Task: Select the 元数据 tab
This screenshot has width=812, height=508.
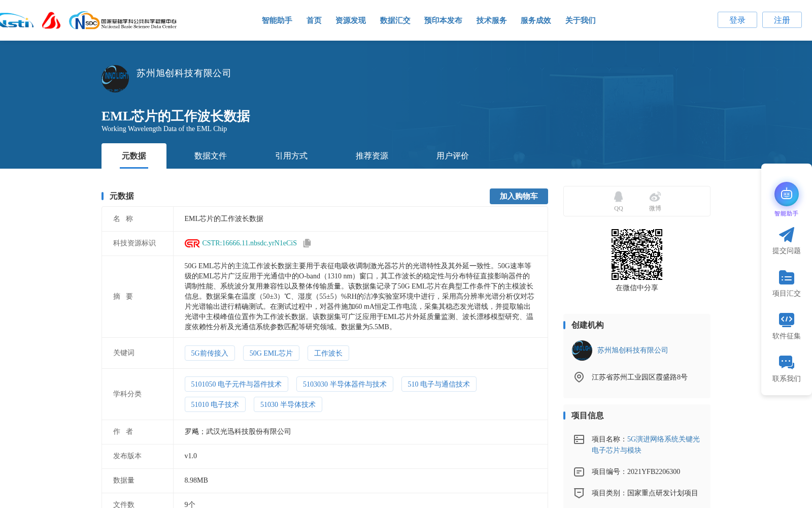Action: (134, 156)
